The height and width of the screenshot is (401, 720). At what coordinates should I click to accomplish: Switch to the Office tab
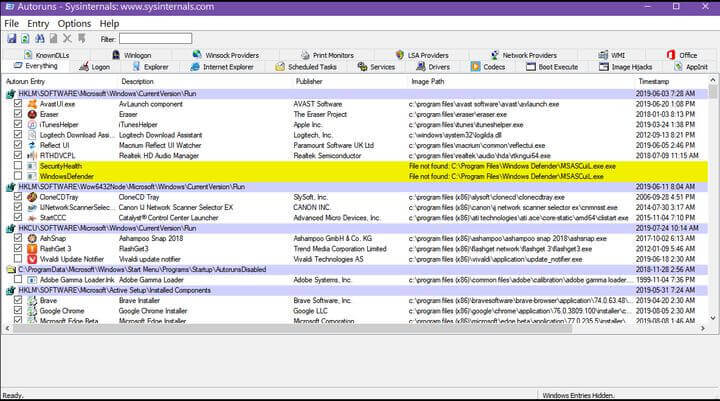click(682, 55)
